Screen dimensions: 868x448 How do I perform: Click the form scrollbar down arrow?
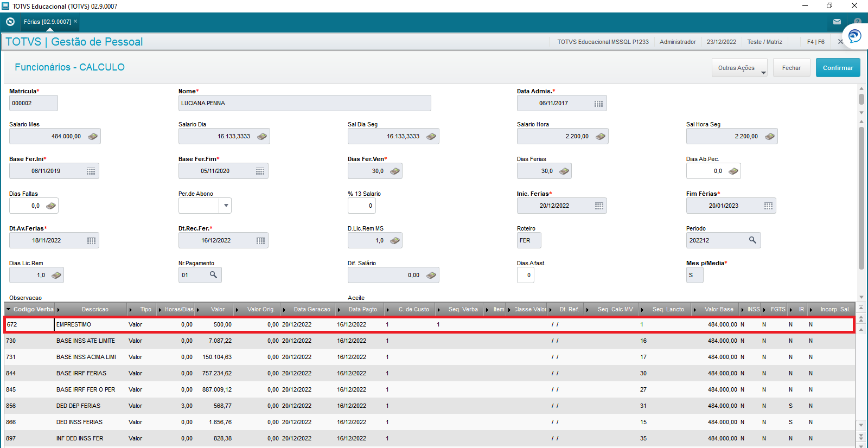click(x=861, y=297)
